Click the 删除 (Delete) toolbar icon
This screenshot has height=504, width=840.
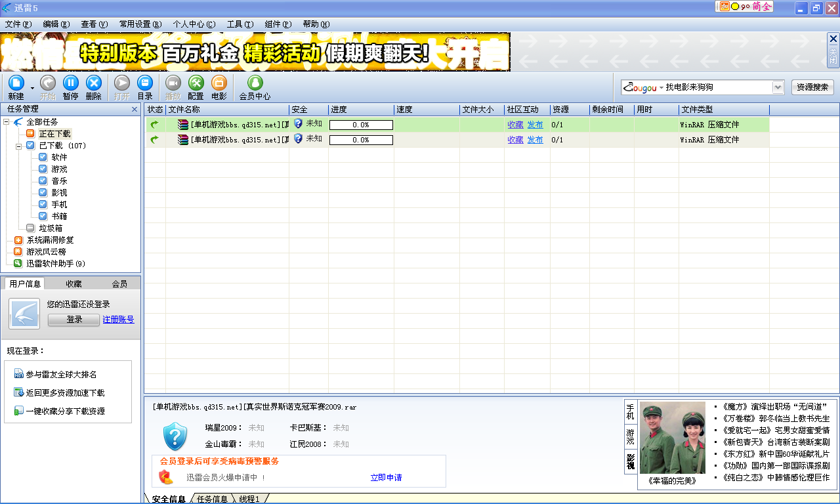pyautogui.click(x=94, y=83)
